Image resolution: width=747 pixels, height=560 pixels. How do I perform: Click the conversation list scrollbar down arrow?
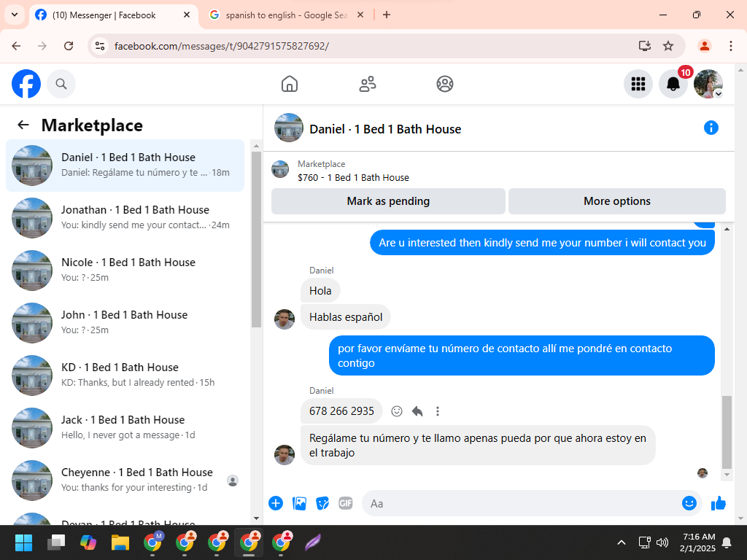[x=256, y=518]
